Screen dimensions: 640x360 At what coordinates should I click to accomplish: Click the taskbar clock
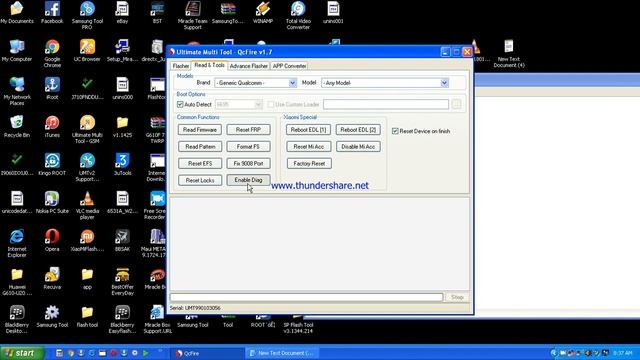point(622,353)
